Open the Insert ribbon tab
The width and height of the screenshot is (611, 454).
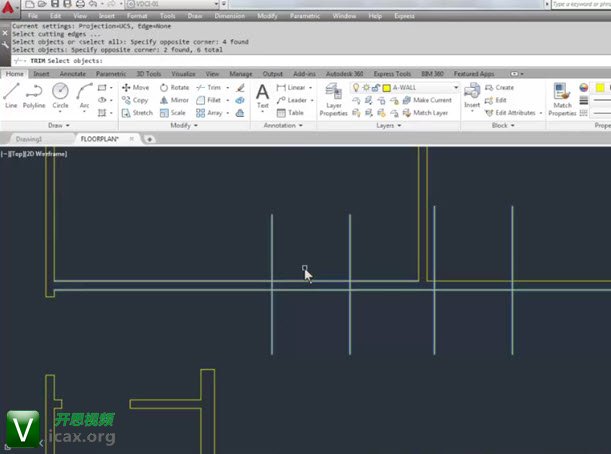[41, 74]
